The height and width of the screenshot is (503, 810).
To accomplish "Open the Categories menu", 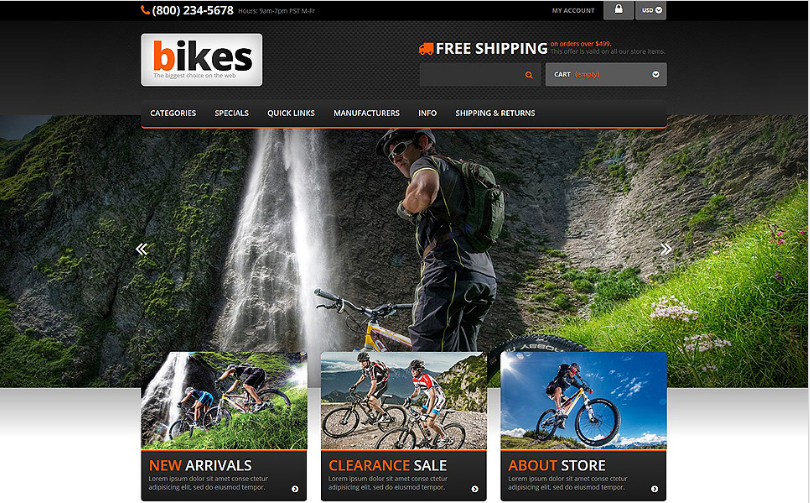I will click(173, 113).
